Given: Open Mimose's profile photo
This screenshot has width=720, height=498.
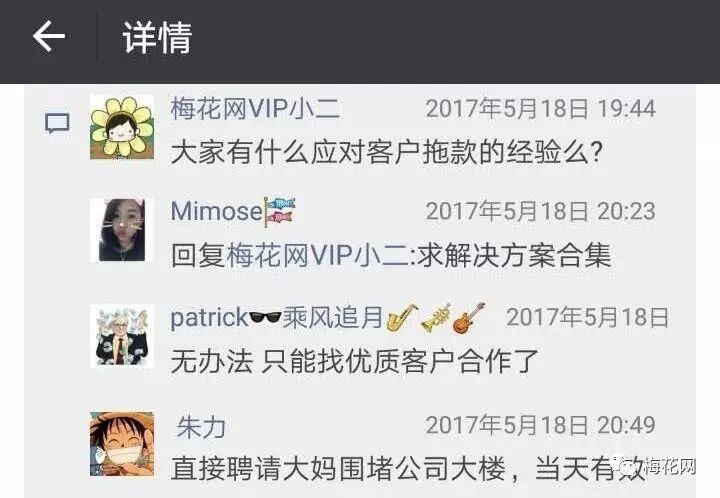Looking at the screenshot, I should 122,230.
